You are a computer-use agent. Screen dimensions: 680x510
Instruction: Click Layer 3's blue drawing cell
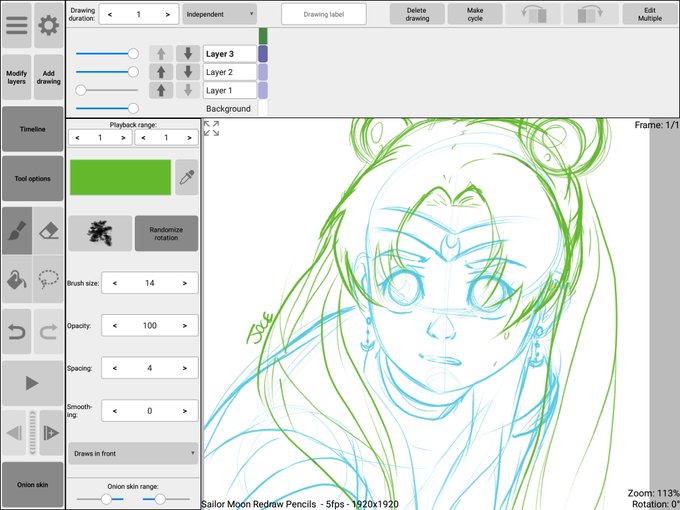point(263,54)
